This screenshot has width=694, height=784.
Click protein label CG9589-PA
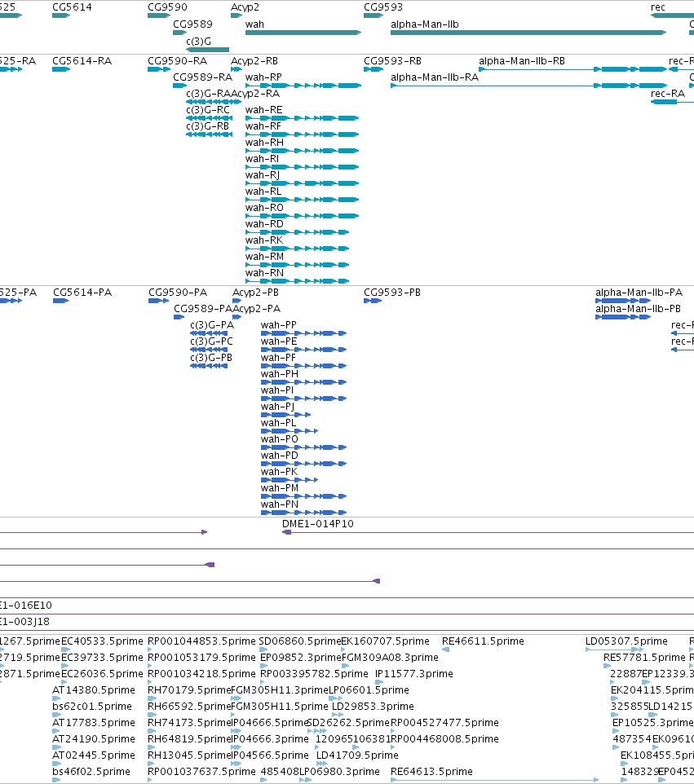point(203,309)
